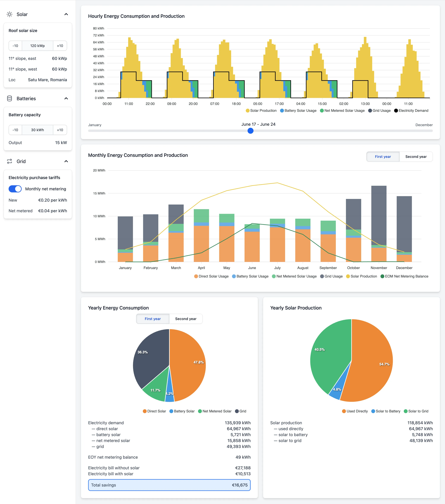Toggle Direct Solar Usage legend in monthly chart
The width and height of the screenshot is (445, 504).
coord(211,276)
